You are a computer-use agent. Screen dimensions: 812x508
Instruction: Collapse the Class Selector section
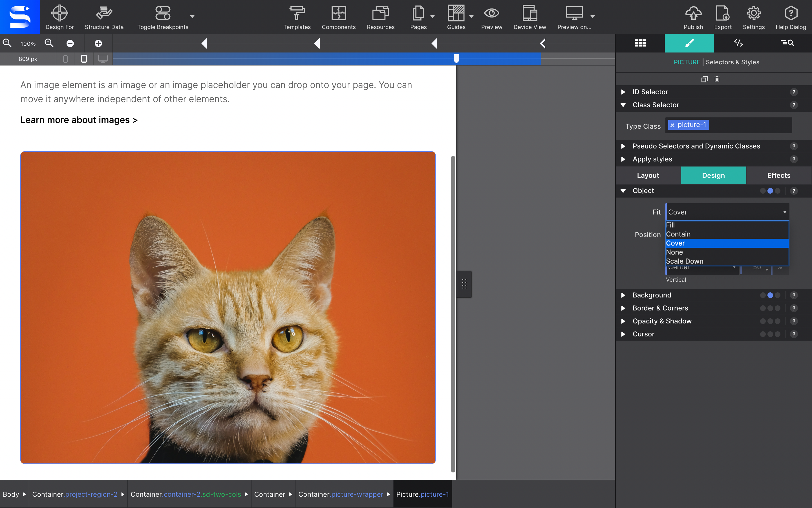coord(623,105)
